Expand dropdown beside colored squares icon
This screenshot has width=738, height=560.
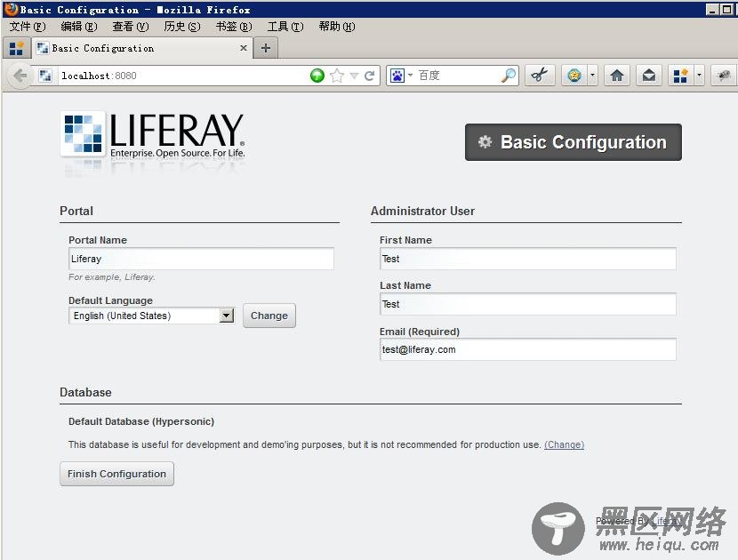click(x=699, y=76)
